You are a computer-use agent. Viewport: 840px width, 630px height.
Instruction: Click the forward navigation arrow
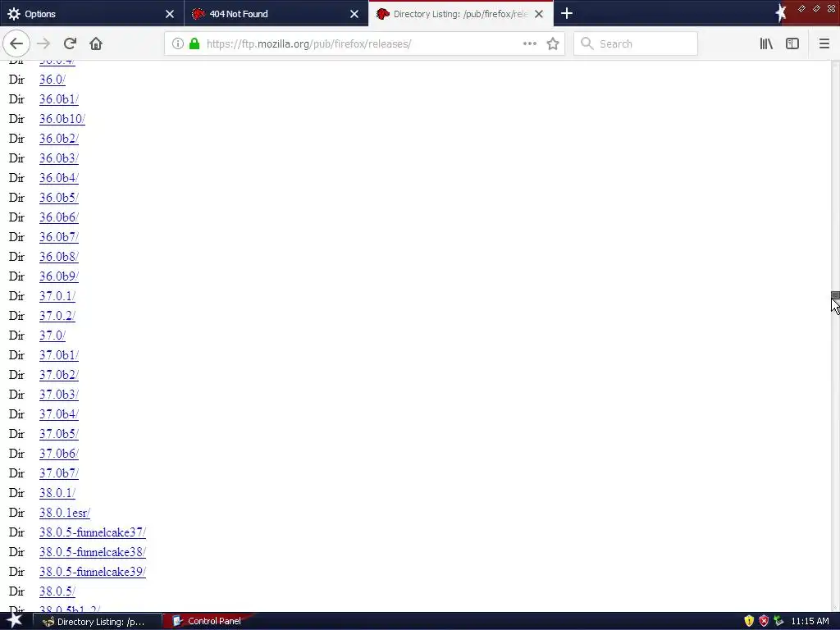pos(43,44)
